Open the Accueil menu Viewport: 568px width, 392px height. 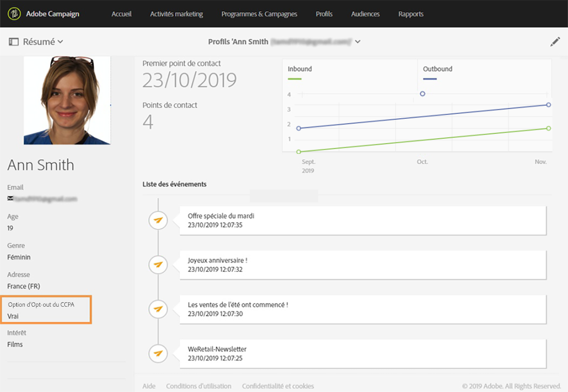[x=122, y=14]
